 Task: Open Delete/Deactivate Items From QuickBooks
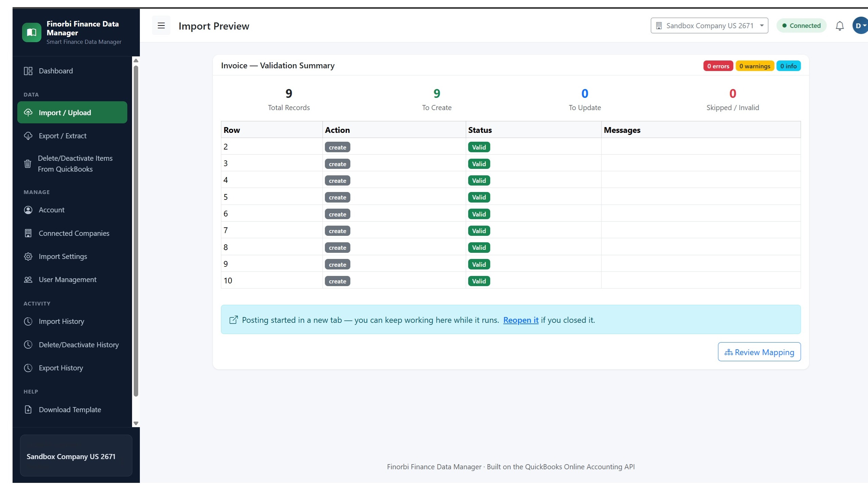coord(72,164)
